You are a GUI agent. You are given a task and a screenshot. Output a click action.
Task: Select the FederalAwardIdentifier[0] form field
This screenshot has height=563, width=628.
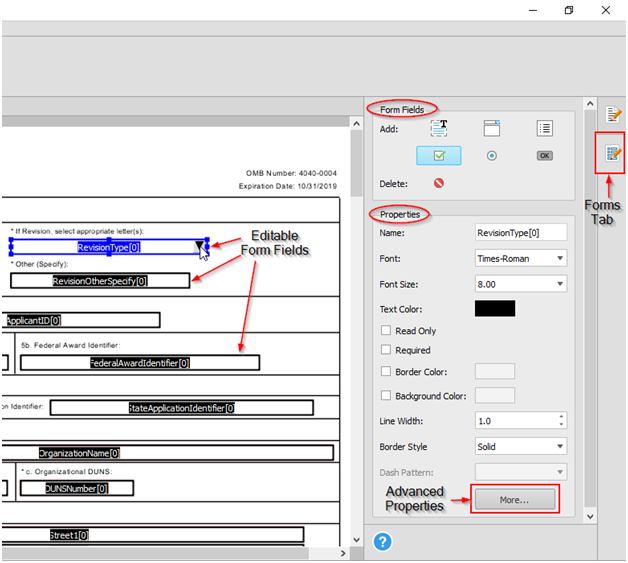tap(140, 363)
